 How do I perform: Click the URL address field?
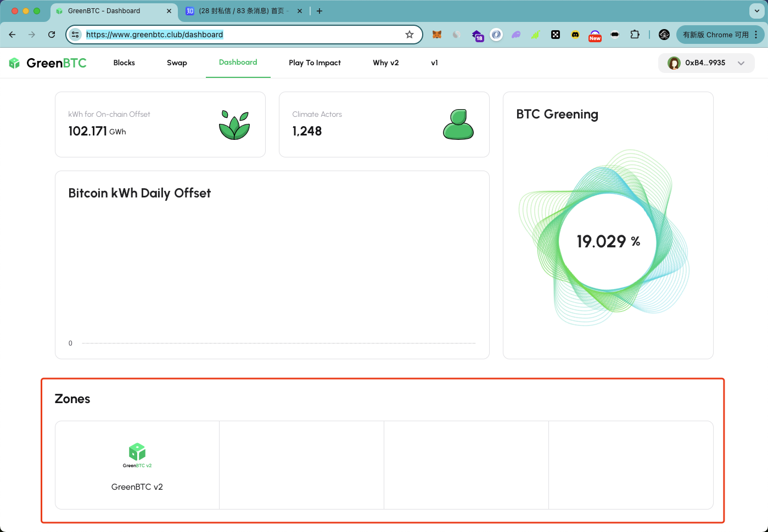click(242, 35)
